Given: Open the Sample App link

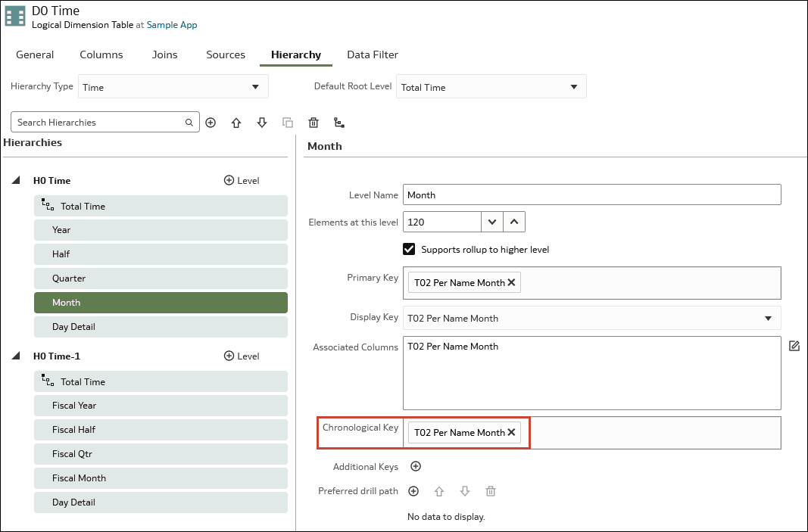Looking at the screenshot, I should tap(172, 25).
